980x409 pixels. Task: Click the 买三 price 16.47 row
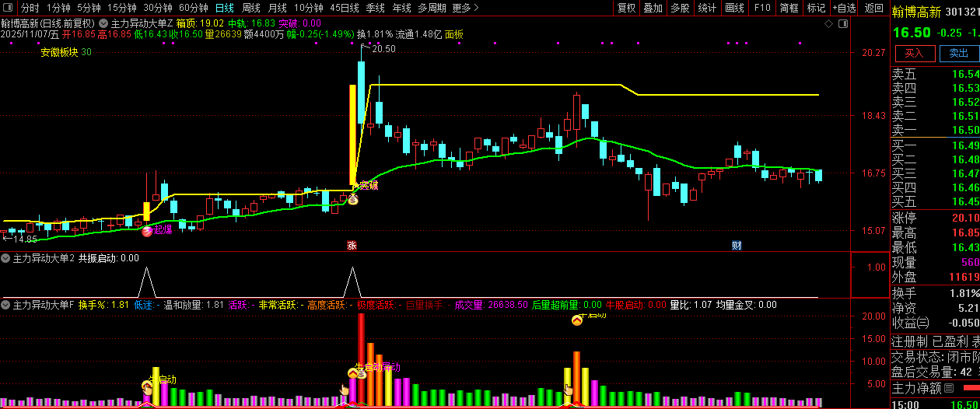pyautogui.click(x=935, y=174)
